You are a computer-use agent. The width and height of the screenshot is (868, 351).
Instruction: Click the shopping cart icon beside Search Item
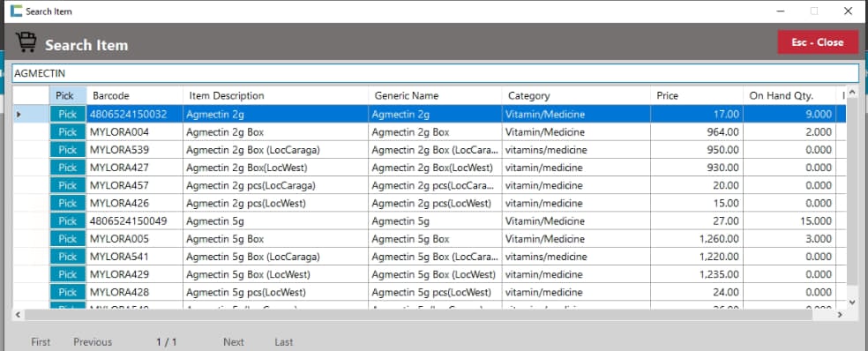click(x=26, y=42)
